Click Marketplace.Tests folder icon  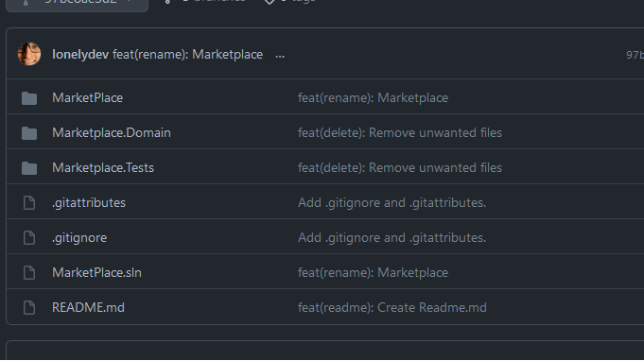point(29,168)
